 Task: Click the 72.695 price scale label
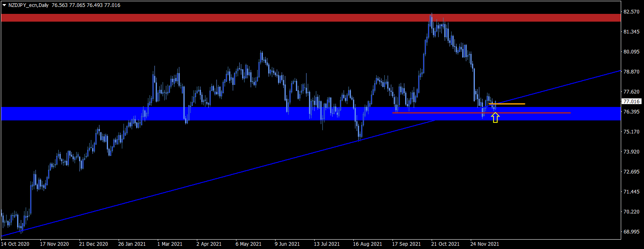coord(631,172)
